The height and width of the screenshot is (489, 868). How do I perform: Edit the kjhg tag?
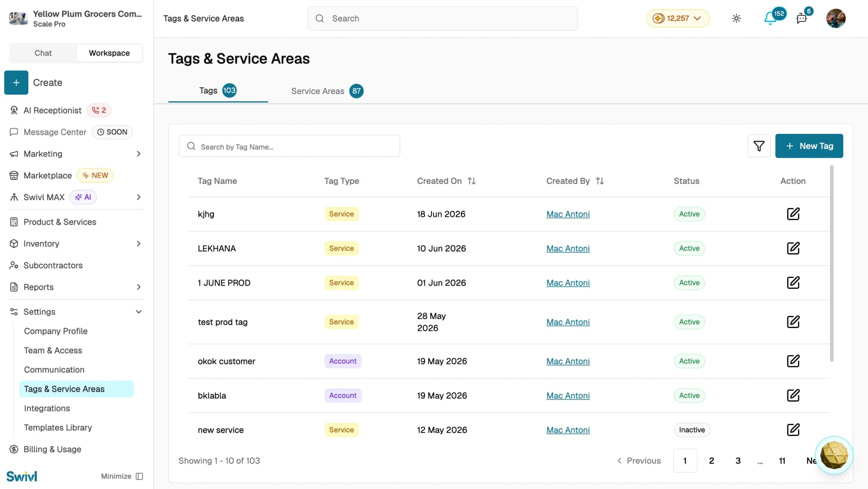point(793,214)
